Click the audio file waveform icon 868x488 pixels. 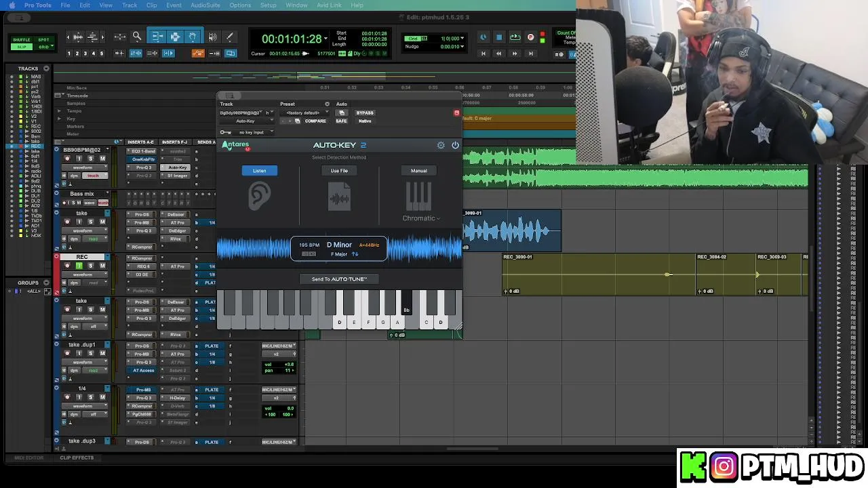pos(339,197)
